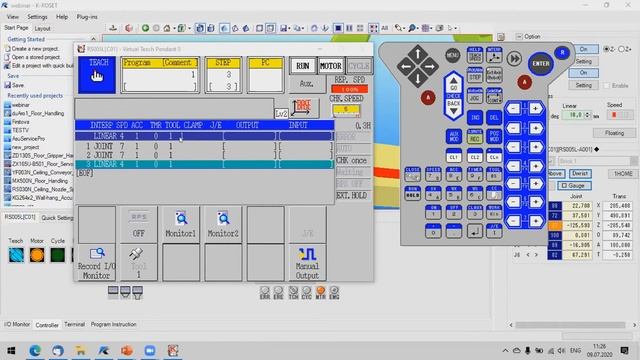Toggle the RUN button on the pendant
This screenshot has height=360, width=640.
(x=302, y=66)
